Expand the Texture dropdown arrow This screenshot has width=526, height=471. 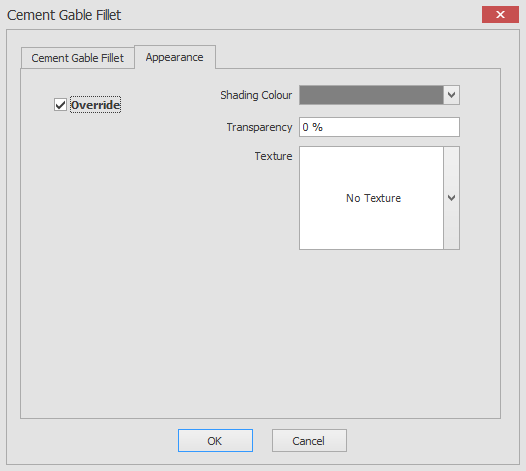pos(452,198)
